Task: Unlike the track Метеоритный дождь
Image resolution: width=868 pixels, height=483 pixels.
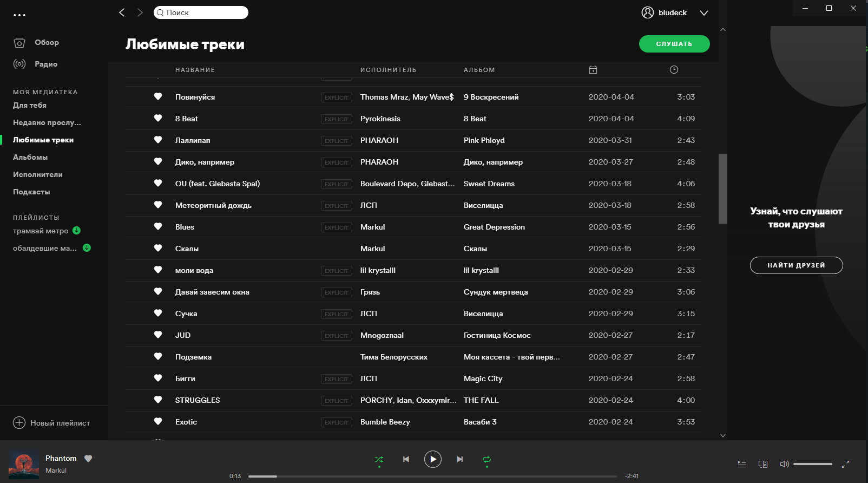Action: pos(158,205)
